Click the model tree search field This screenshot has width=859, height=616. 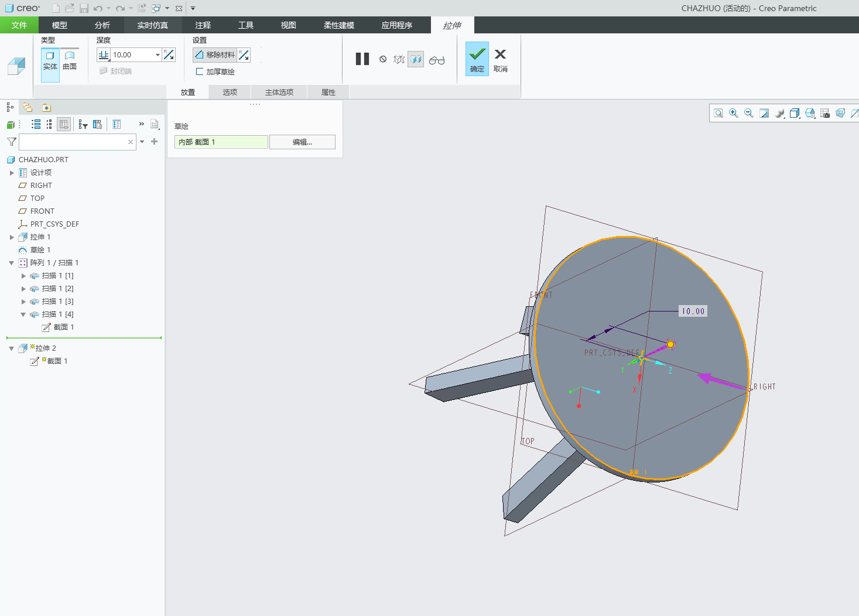click(x=77, y=142)
